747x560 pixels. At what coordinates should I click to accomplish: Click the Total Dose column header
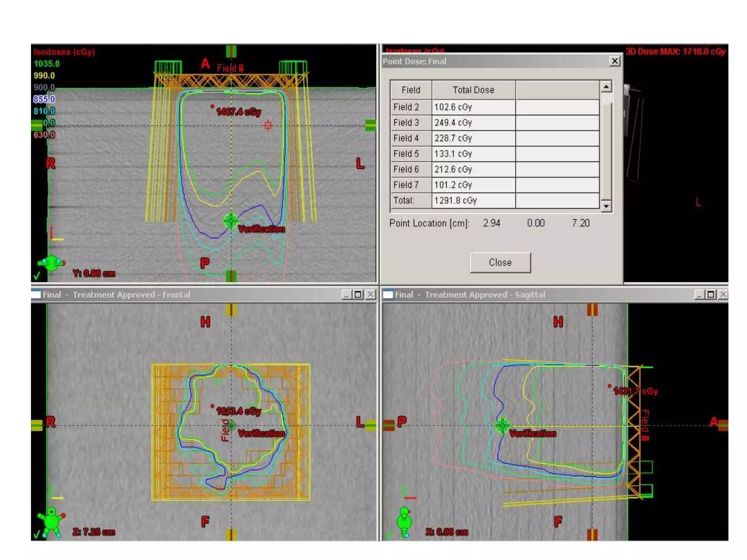(x=473, y=90)
